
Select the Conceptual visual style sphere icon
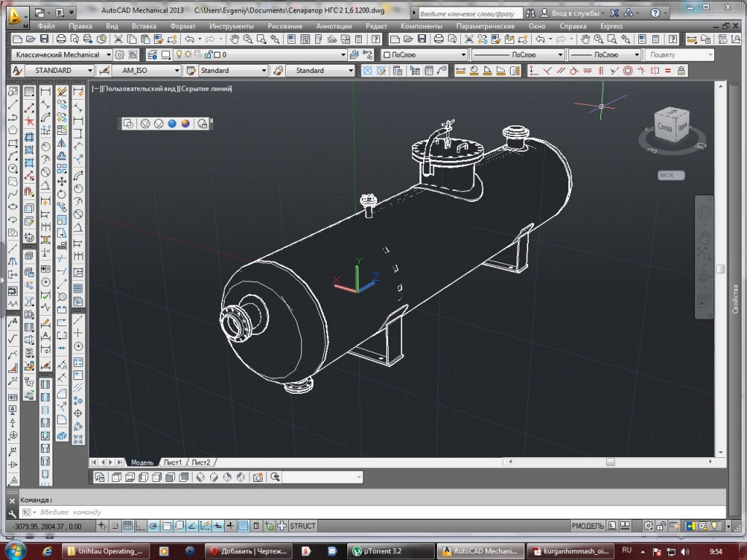(185, 124)
